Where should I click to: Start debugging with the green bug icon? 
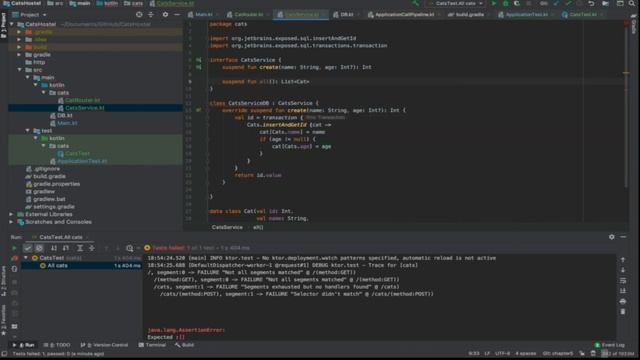pyautogui.click(x=505, y=3)
